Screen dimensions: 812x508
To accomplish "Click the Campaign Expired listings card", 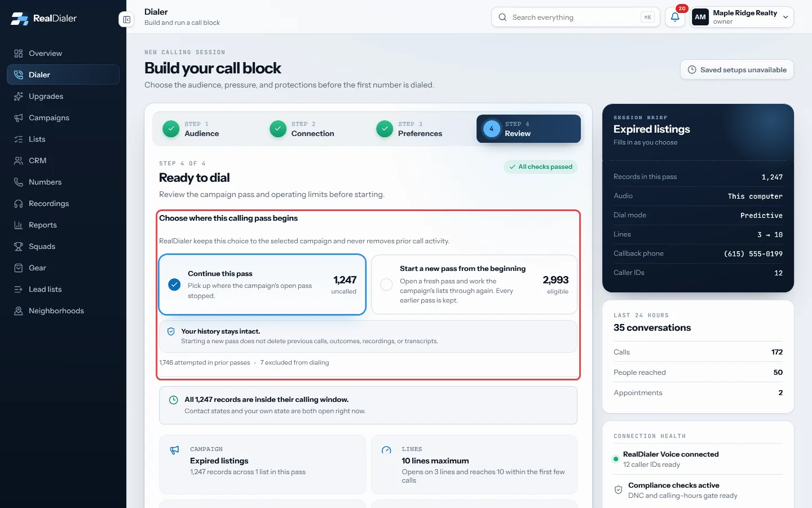I will [x=262, y=465].
